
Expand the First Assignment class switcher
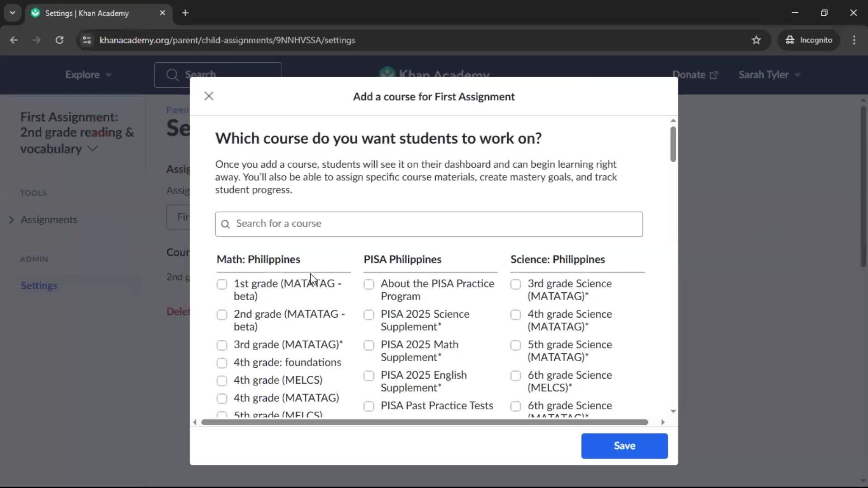[x=92, y=148]
